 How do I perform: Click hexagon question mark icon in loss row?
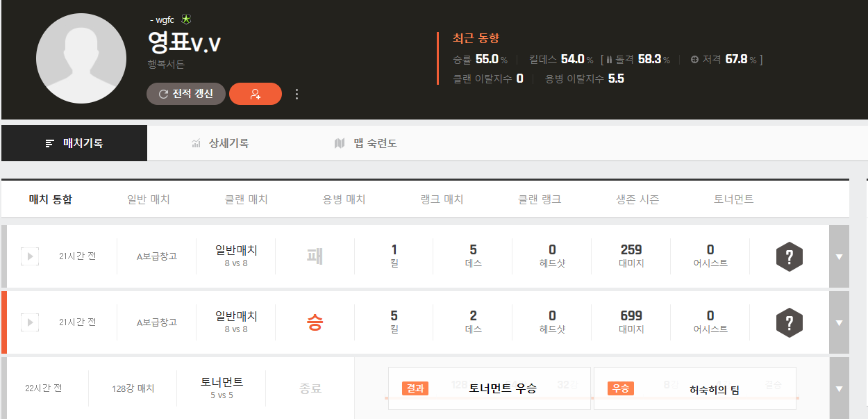click(789, 256)
